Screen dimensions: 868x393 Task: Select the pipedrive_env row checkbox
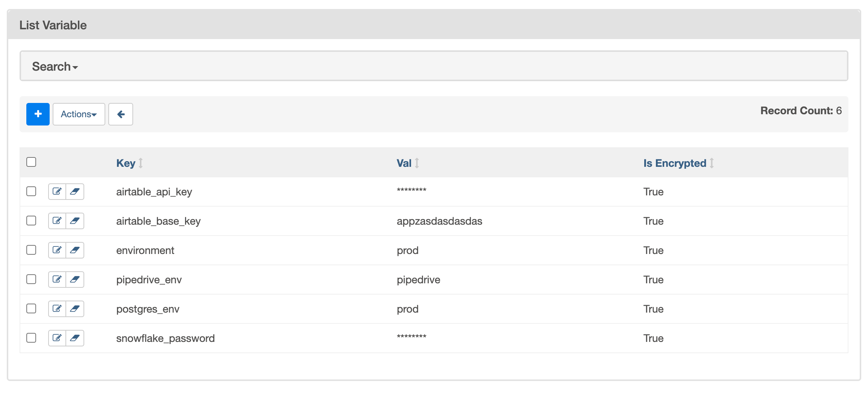[31, 279]
